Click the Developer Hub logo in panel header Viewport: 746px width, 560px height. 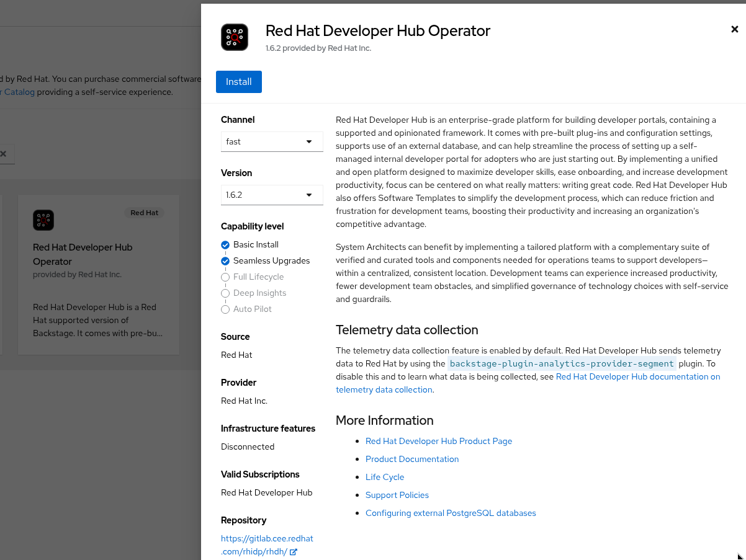coord(235,37)
